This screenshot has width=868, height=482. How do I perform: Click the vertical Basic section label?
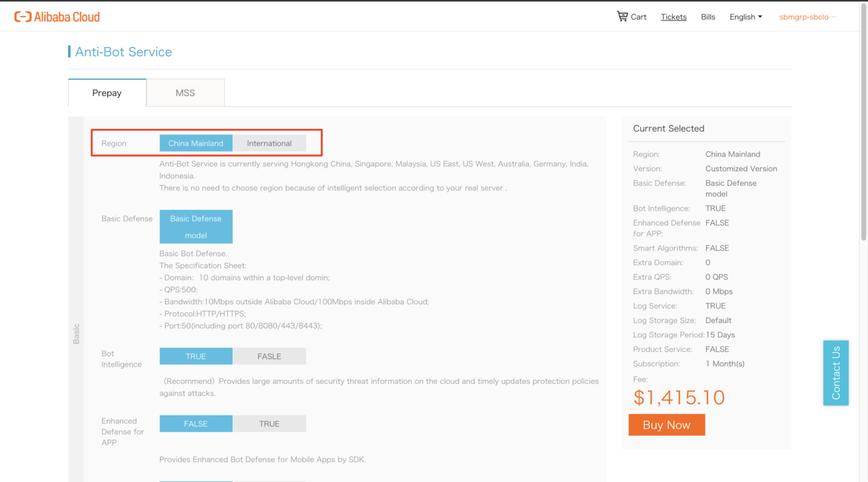76,333
